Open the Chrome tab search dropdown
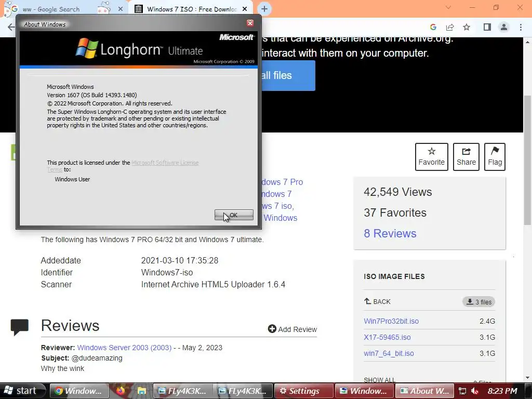532x399 pixels. click(x=448, y=7)
